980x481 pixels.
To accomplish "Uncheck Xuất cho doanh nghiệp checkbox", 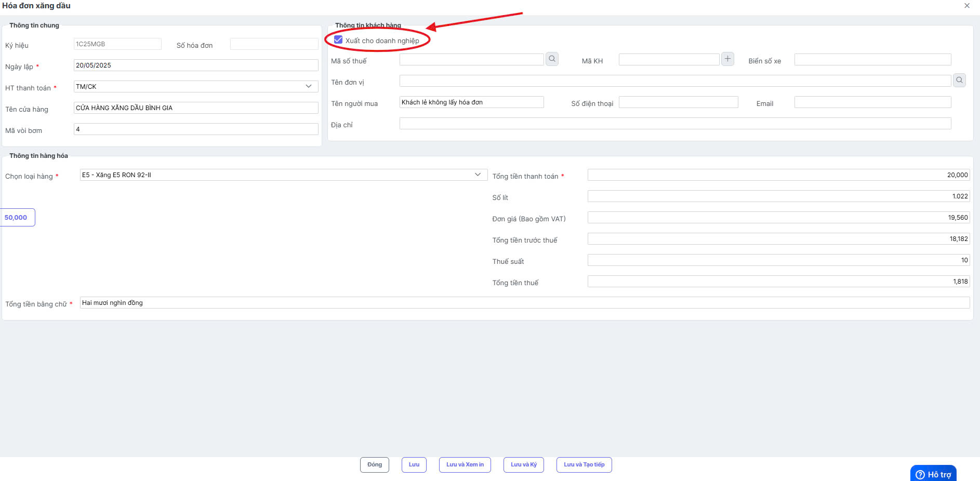I will pyautogui.click(x=338, y=40).
